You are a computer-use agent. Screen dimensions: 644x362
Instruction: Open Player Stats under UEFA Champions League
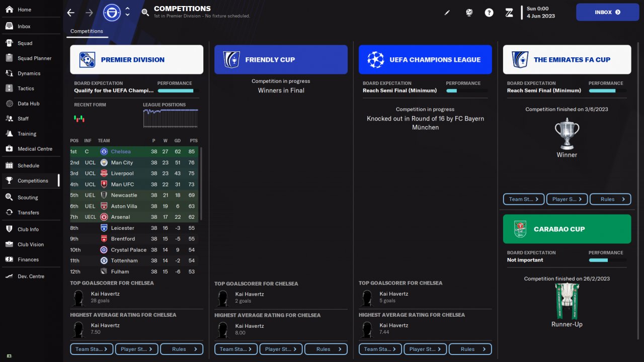coord(426,349)
